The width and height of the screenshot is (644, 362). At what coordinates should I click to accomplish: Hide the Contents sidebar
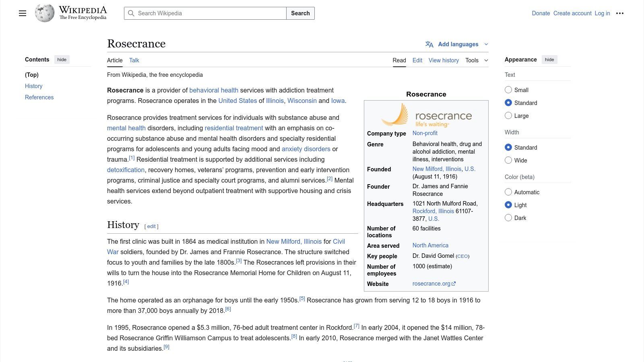[x=62, y=60]
